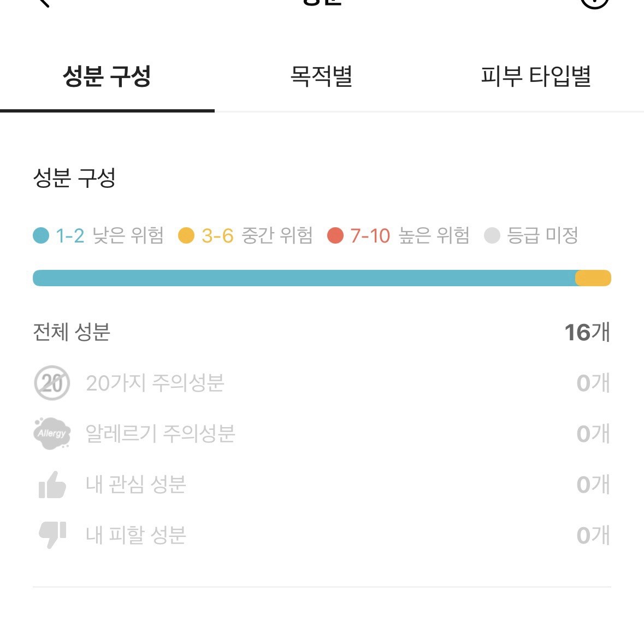Tap the 16개 total count
Screen dimensions: 644x644
click(x=587, y=332)
